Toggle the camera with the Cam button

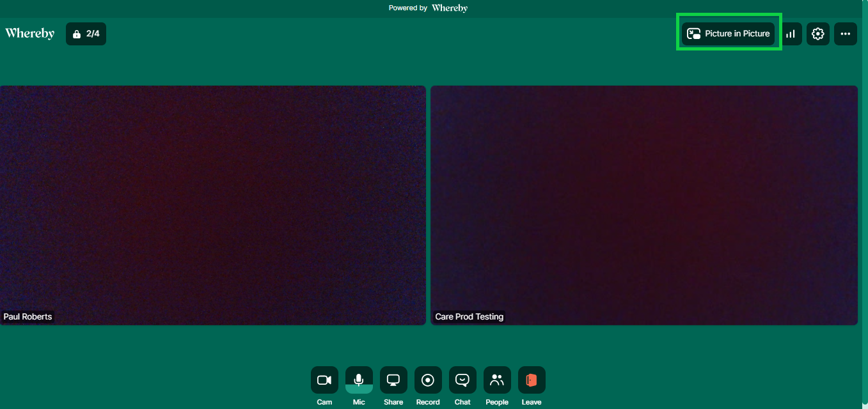(324, 380)
